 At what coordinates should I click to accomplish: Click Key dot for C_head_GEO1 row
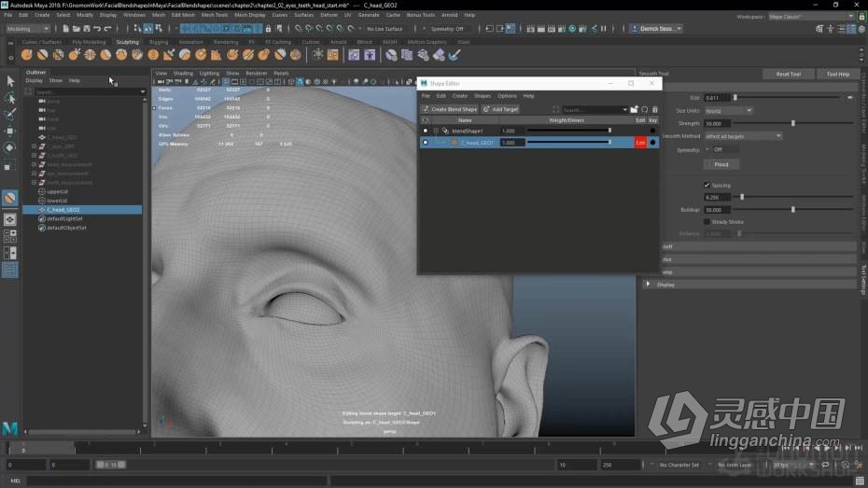coord(653,143)
